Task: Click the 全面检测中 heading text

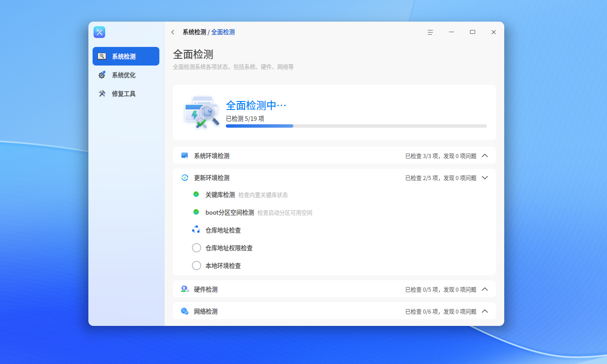Action: click(x=256, y=105)
